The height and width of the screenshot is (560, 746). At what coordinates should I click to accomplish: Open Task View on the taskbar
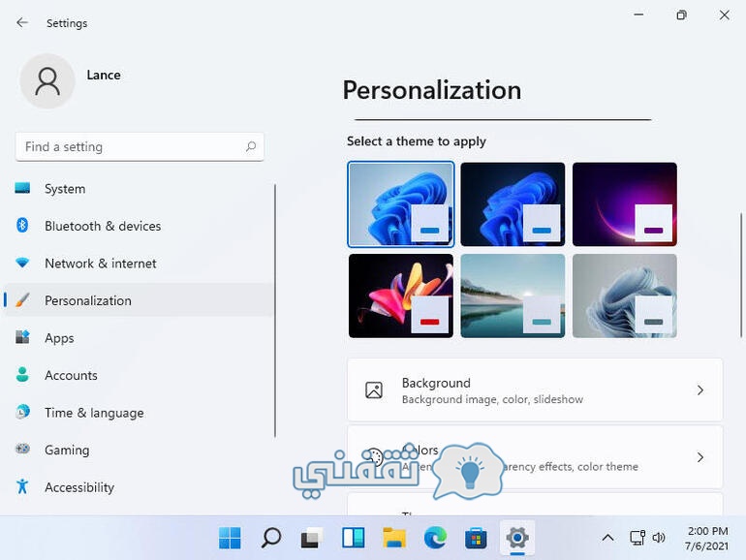[x=312, y=538]
